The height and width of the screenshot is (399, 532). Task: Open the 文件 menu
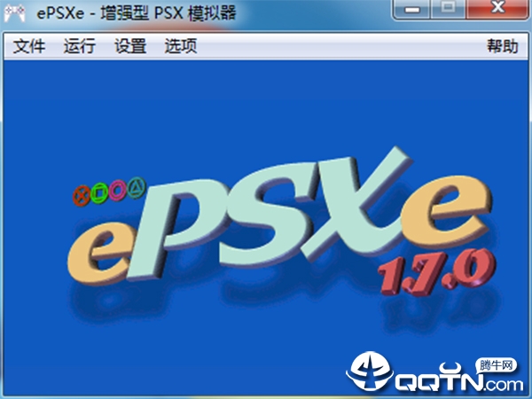(29, 46)
